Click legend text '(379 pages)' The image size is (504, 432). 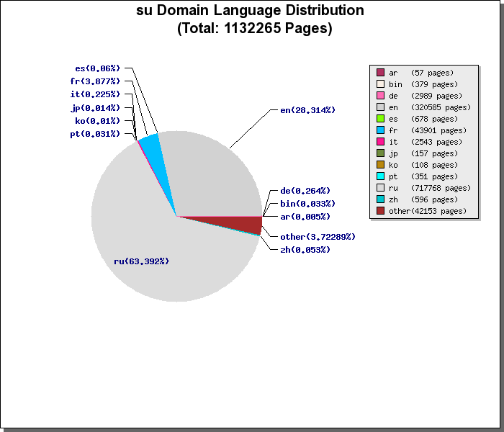pyautogui.click(x=434, y=84)
